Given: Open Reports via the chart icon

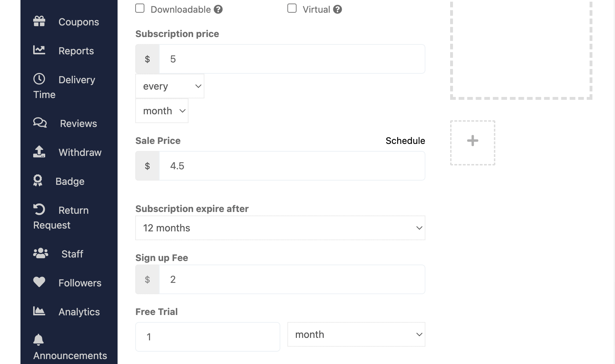Looking at the screenshot, I should pos(39,50).
